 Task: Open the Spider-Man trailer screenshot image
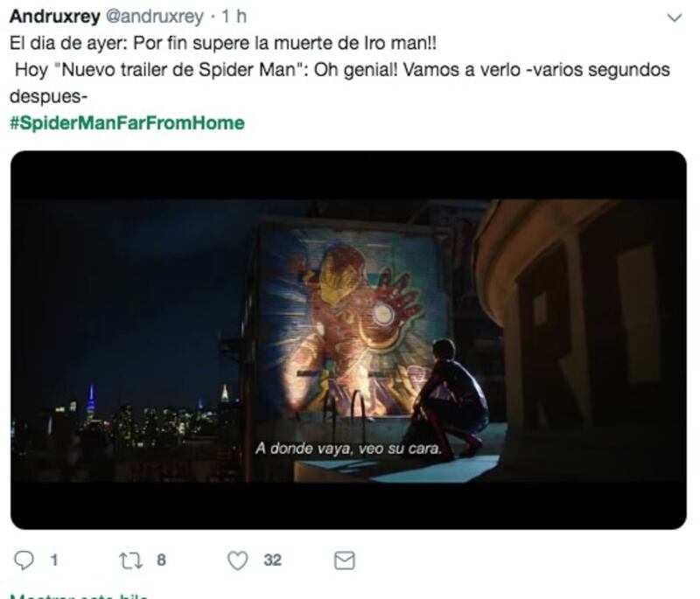coord(348,340)
